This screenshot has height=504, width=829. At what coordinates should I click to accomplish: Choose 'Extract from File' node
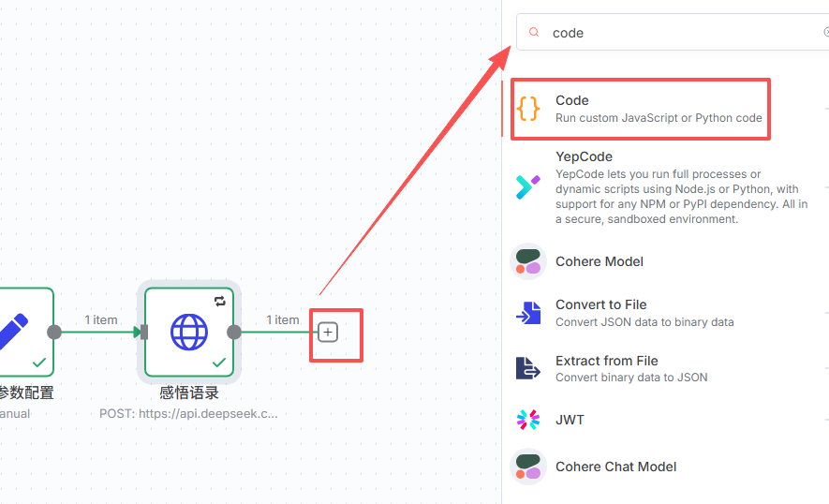(x=606, y=361)
